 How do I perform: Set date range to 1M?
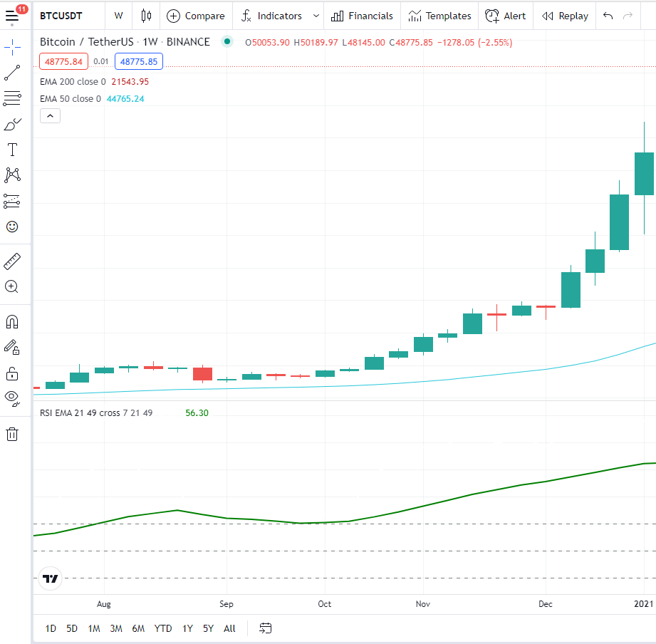click(94, 628)
